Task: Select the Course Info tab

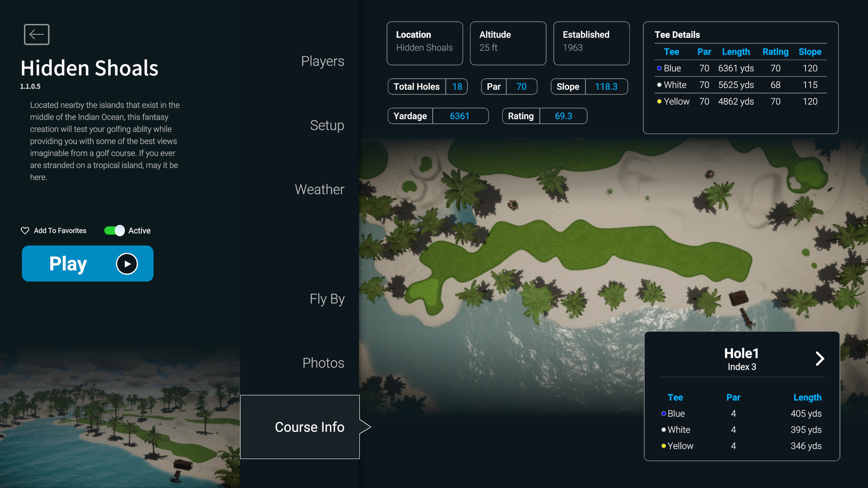Action: pyautogui.click(x=309, y=427)
